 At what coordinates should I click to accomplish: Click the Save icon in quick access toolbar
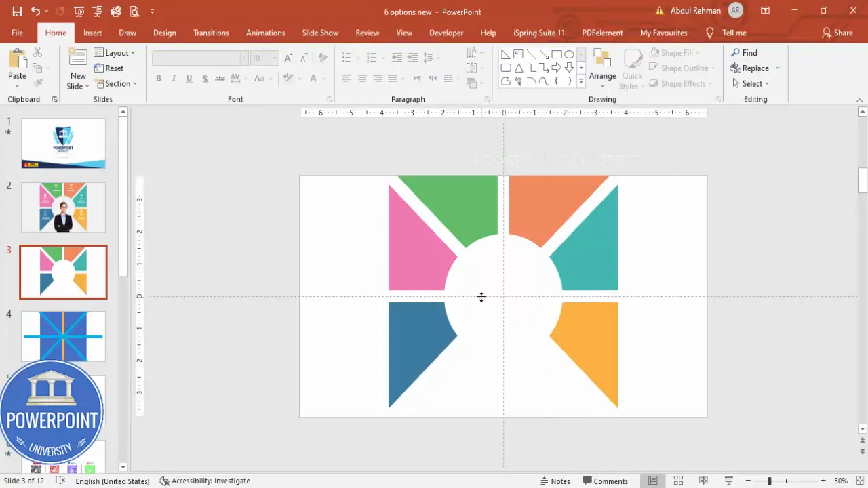(17, 12)
